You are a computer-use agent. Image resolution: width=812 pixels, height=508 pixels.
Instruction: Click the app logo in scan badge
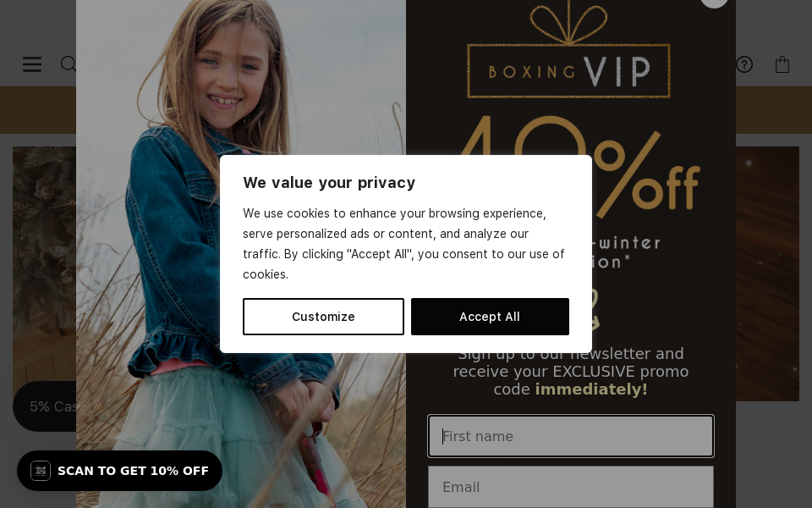(x=41, y=471)
